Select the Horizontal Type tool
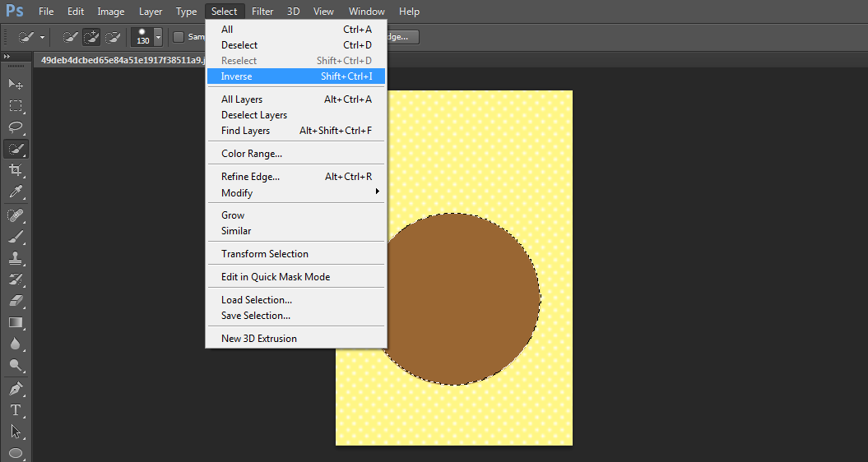The height and width of the screenshot is (462, 868). pos(16,409)
